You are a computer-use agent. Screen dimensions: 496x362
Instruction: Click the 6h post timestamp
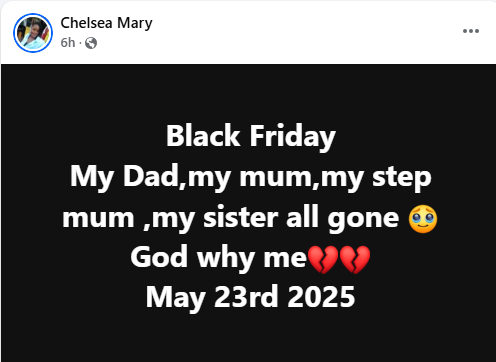click(68, 43)
